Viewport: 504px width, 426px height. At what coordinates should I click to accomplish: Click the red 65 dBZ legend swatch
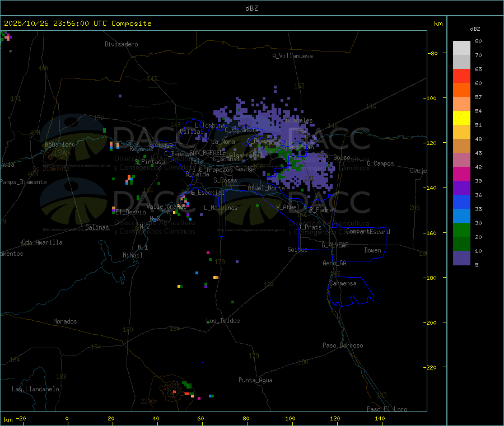[x=461, y=76]
